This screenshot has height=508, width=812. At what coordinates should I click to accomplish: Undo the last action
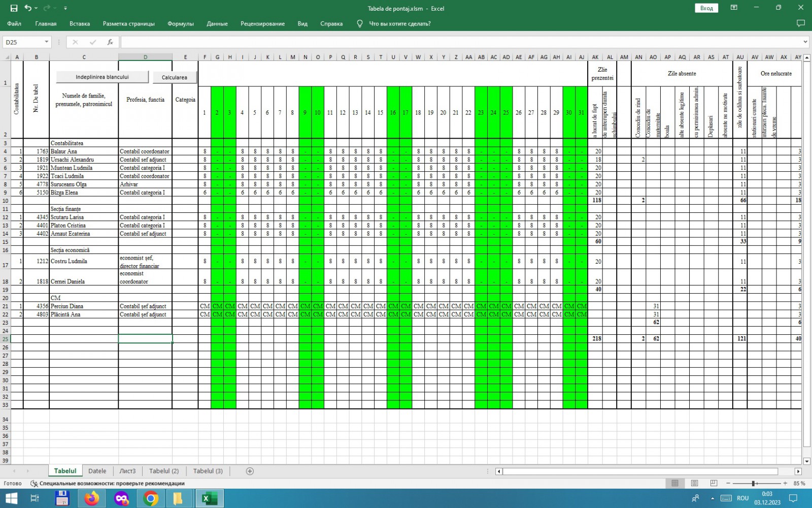coord(28,8)
